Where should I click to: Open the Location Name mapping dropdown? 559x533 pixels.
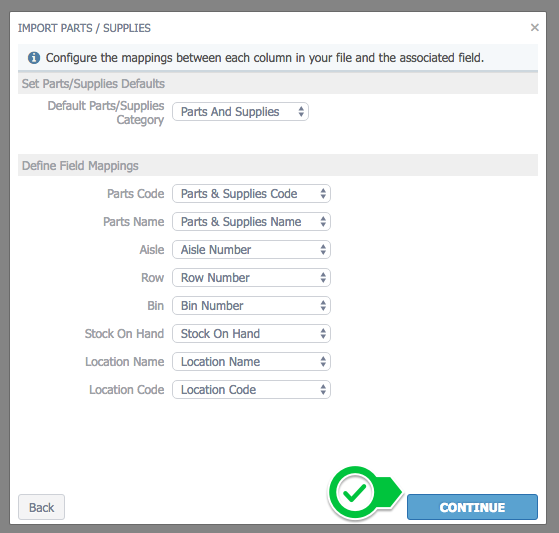(x=251, y=362)
